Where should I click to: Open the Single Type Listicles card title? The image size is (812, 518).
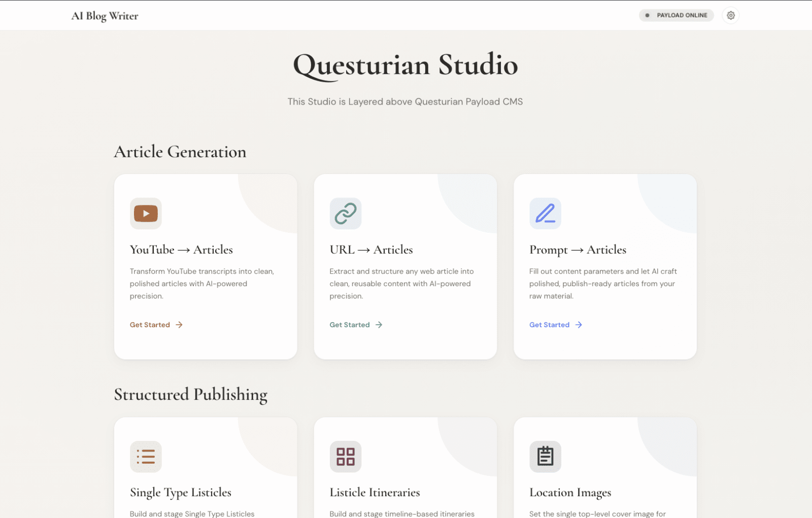pyautogui.click(x=181, y=493)
